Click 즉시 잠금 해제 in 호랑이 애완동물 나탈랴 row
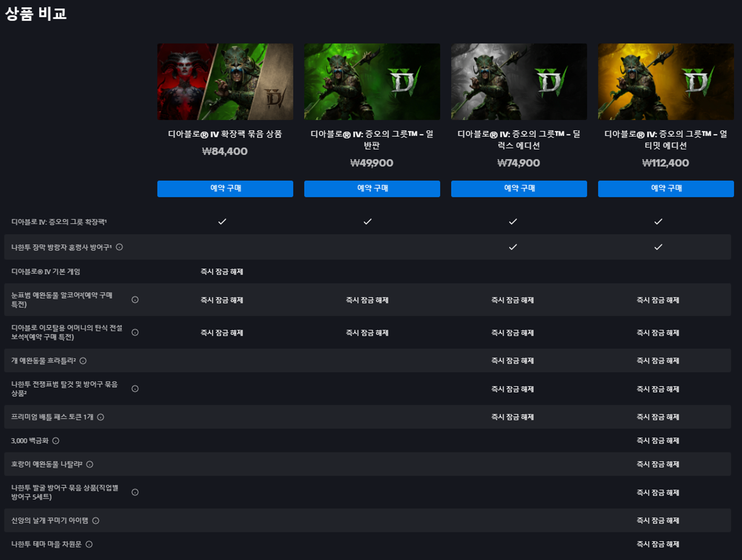742x560 pixels. tap(658, 464)
